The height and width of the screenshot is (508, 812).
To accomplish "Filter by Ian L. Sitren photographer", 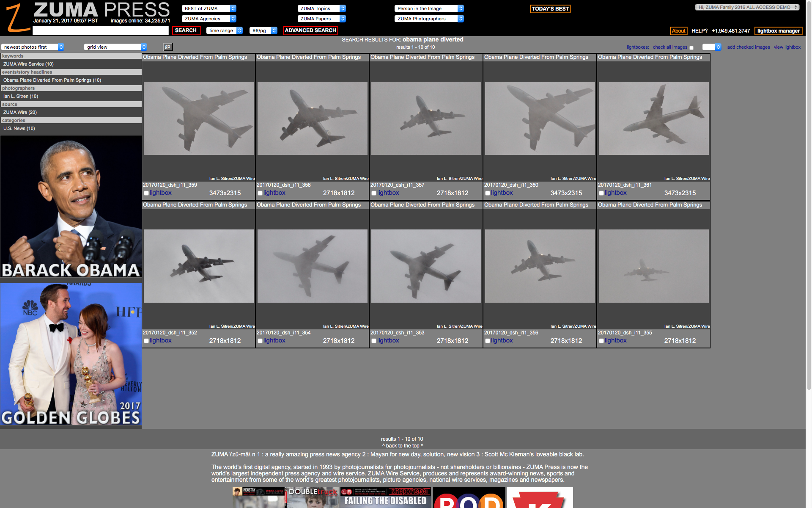I will 21,96.
